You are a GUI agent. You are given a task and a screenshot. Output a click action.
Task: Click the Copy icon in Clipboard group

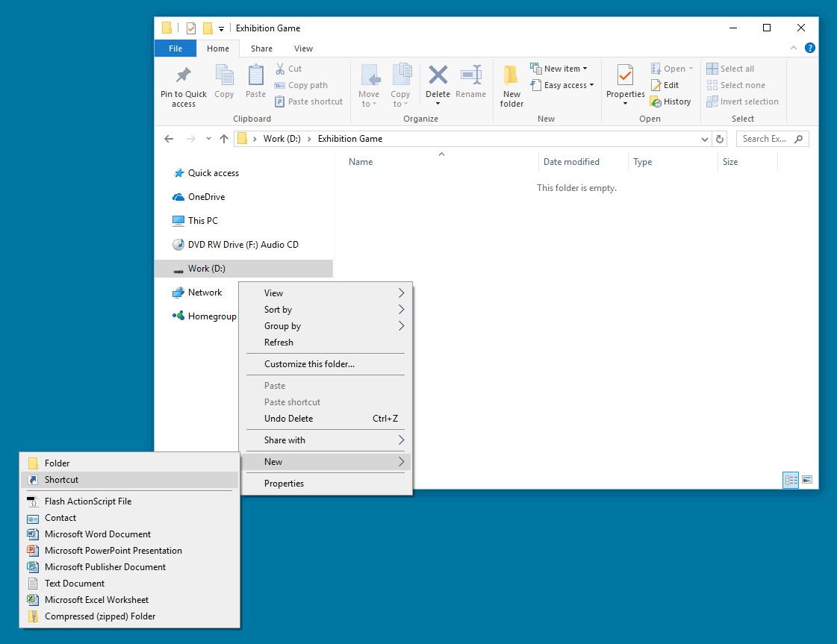pos(224,75)
